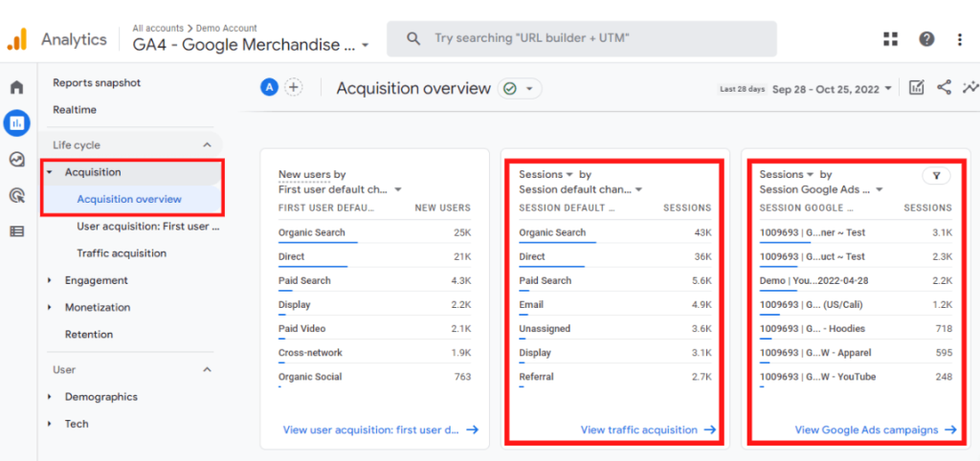
Task: Click the filter icon on Google Ads card
Action: (936, 176)
